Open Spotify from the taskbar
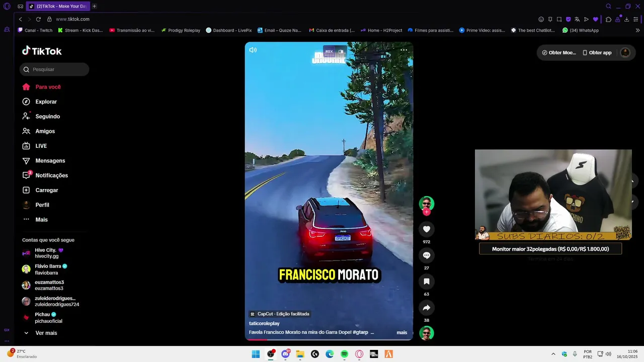The width and height of the screenshot is (644, 362). [x=344, y=354]
